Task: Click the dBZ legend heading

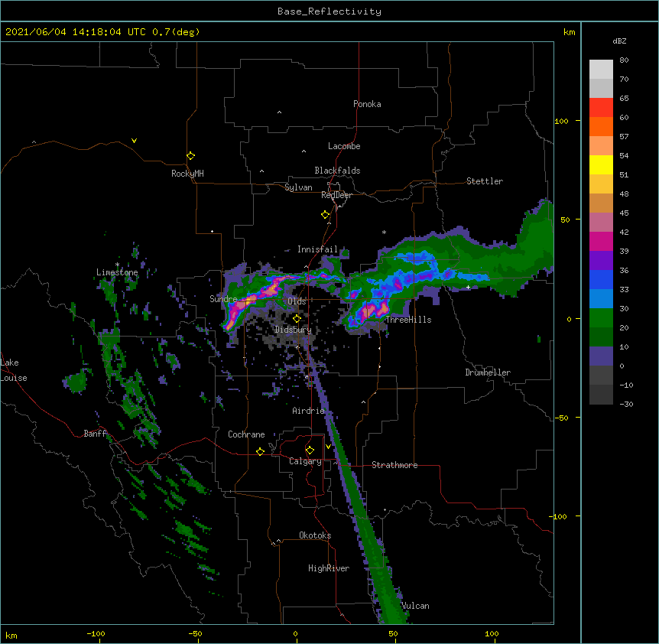Action: [x=619, y=41]
